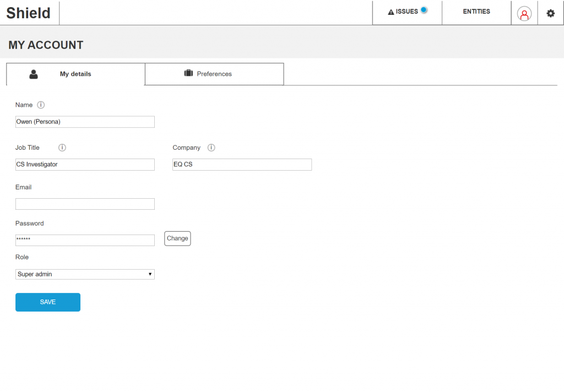
Task: Click the Role dropdown arrow
Action: (150, 274)
